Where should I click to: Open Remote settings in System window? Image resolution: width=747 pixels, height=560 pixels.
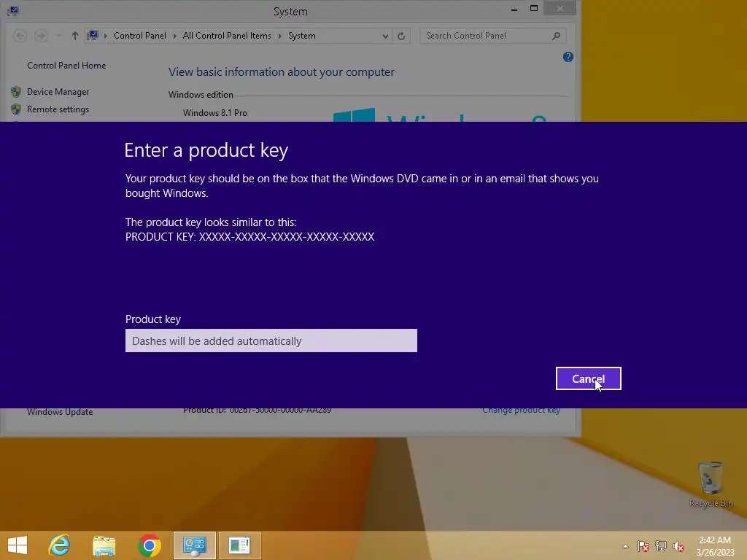[x=58, y=109]
